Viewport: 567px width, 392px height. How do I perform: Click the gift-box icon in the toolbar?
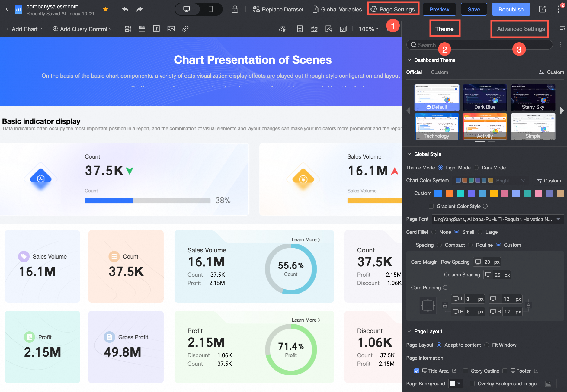tap(314, 29)
